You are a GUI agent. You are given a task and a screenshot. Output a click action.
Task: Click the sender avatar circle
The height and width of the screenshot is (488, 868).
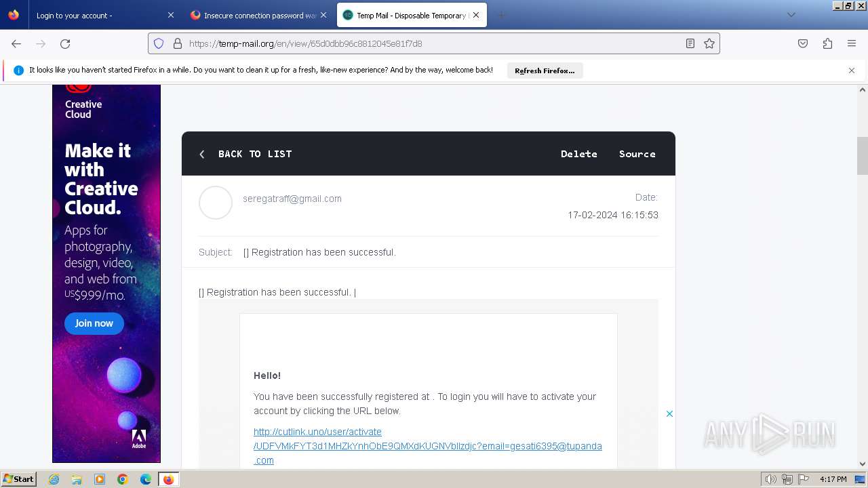tap(216, 203)
